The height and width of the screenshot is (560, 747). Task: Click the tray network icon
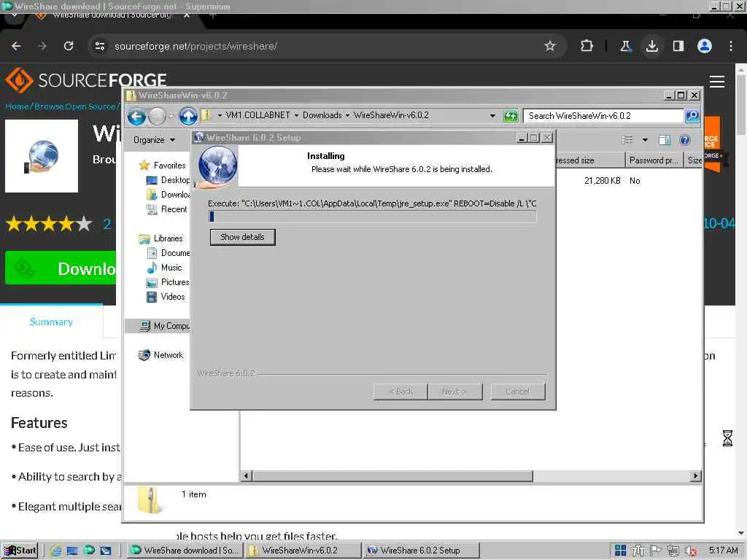[673, 551]
